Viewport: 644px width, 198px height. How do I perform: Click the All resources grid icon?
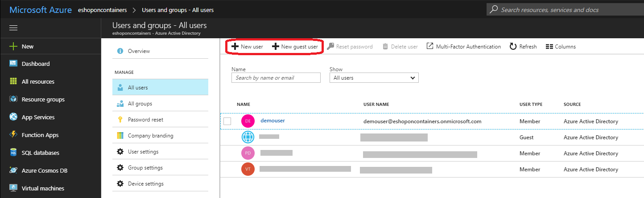(13, 81)
